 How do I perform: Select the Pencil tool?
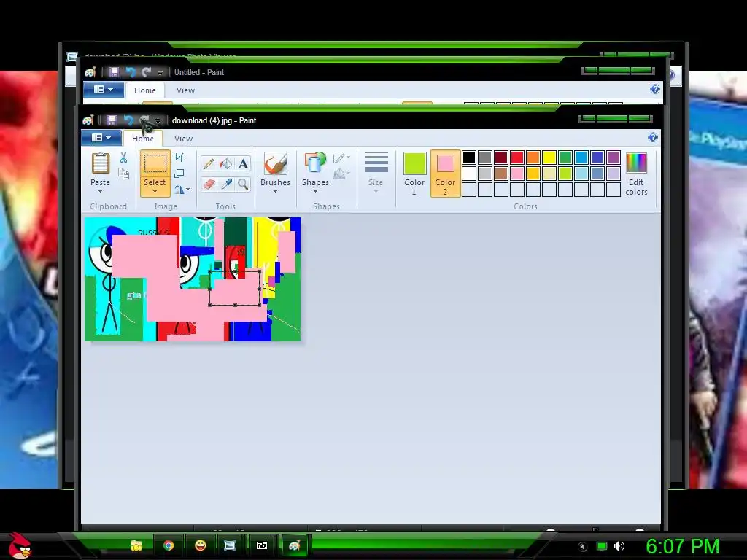pos(208,164)
